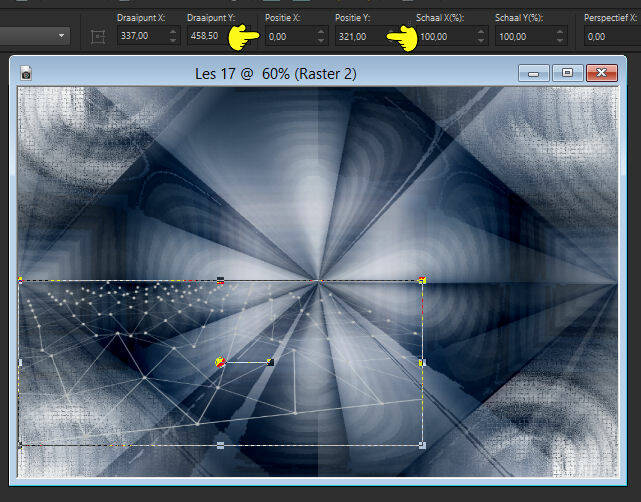Decrease Schaal Y(%) with the down arrow
Screen dimensions: 641x502
560,40
